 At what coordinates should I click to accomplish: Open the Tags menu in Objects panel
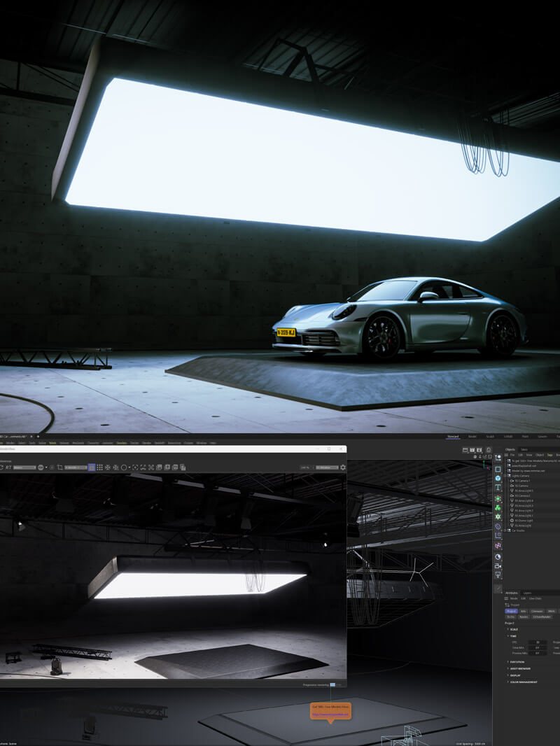[x=549, y=455]
